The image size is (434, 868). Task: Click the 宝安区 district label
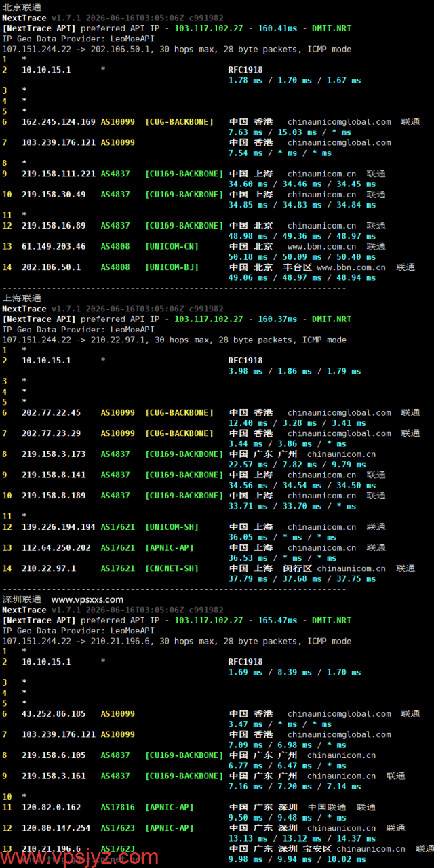(x=317, y=848)
